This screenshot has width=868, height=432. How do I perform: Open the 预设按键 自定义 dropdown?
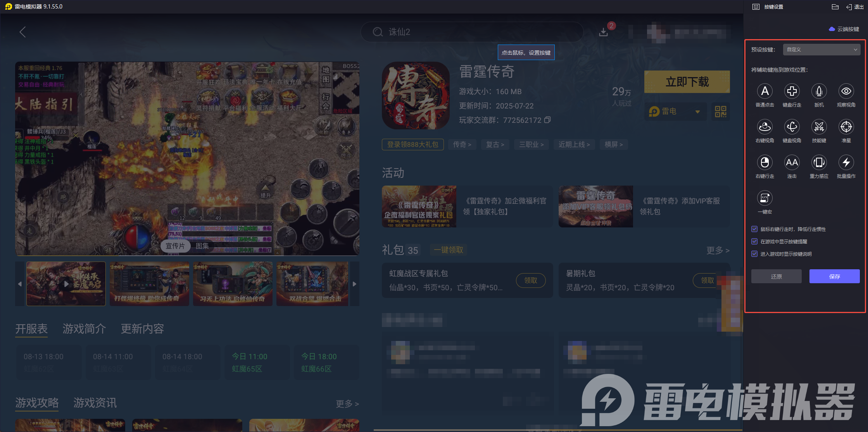pos(821,50)
